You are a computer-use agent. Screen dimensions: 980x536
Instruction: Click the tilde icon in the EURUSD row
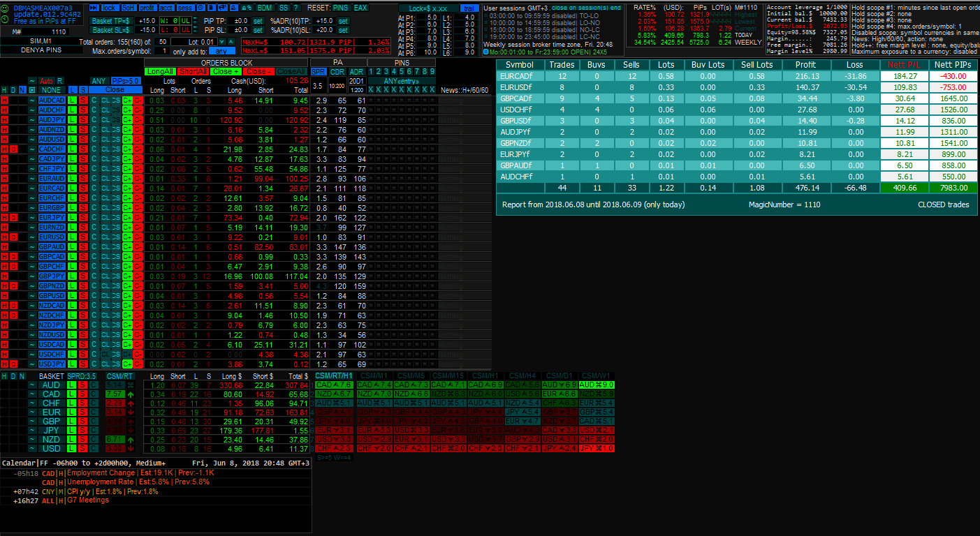click(x=32, y=237)
